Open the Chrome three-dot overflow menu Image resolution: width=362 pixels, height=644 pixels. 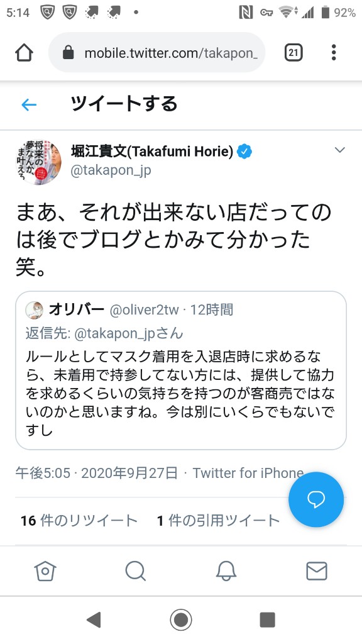[x=334, y=53]
